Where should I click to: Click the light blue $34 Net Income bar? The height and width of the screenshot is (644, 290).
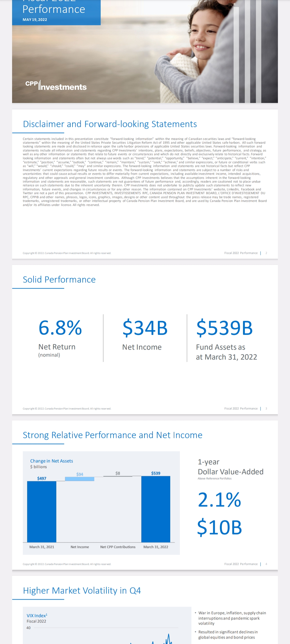click(80, 479)
